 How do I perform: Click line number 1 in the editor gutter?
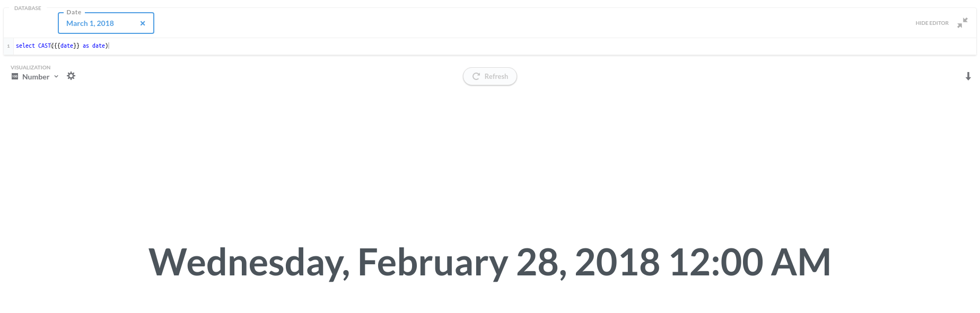coord(8,46)
